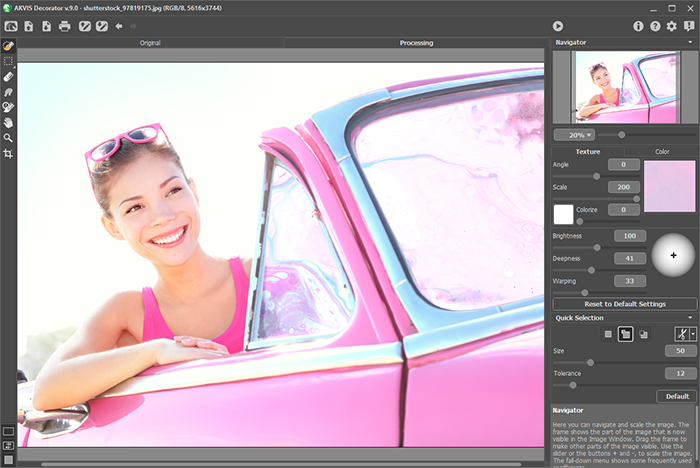Choose the right selection mode button
700x468 pixels.
(643, 333)
